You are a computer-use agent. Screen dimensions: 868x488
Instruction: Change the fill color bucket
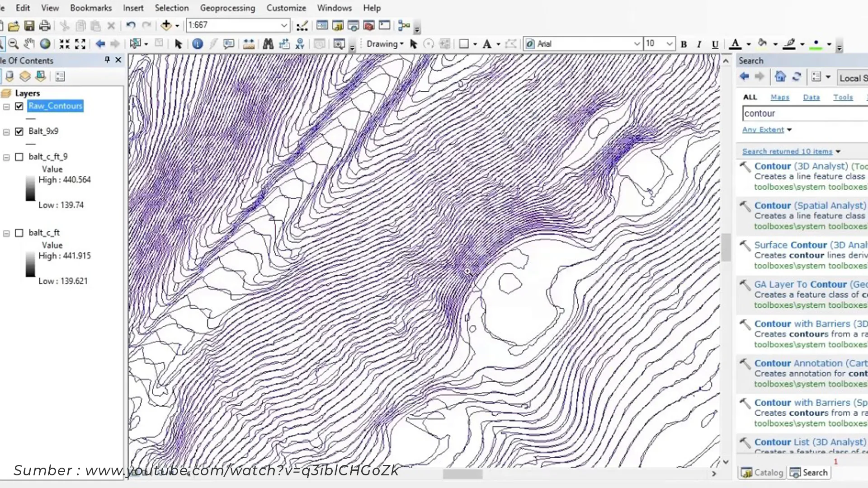(x=762, y=44)
